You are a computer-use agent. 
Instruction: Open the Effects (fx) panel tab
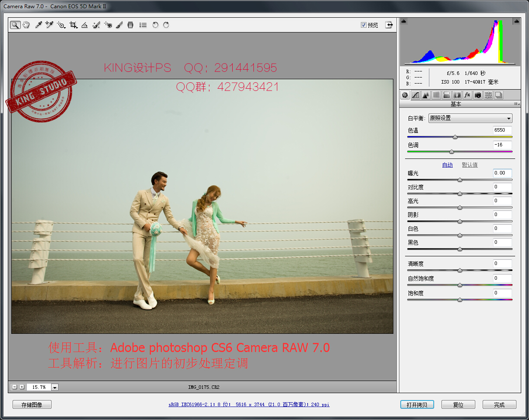(467, 95)
